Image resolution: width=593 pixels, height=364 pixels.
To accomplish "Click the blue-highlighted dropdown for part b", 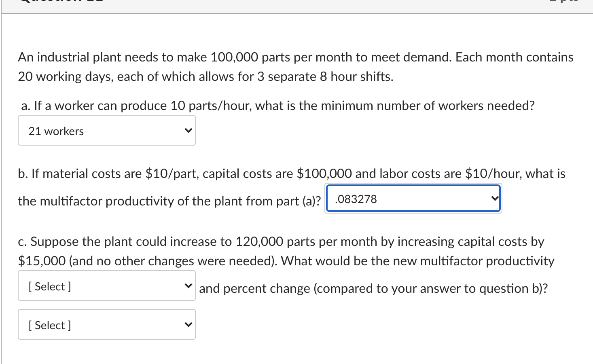I will 413,198.
